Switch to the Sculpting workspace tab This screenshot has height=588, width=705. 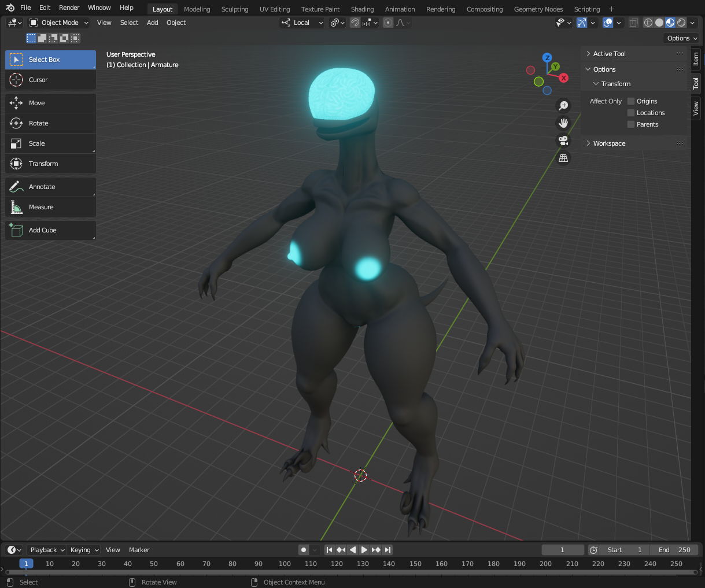point(234,9)
